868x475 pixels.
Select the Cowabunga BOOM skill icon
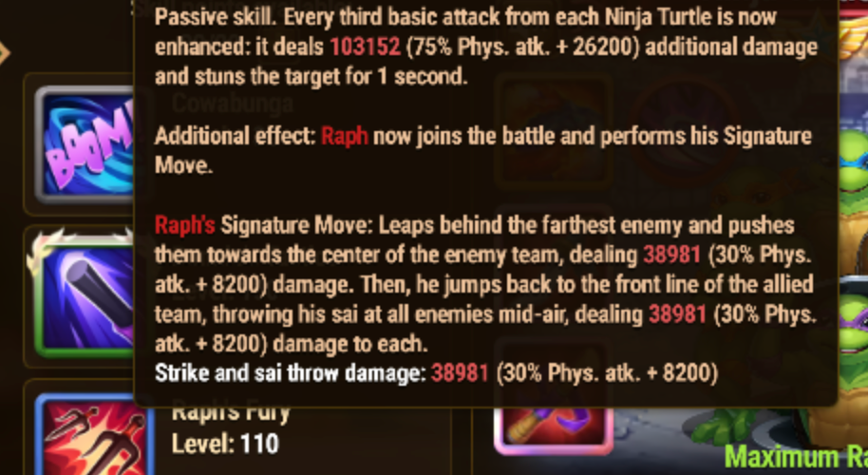tap(85, 144)
